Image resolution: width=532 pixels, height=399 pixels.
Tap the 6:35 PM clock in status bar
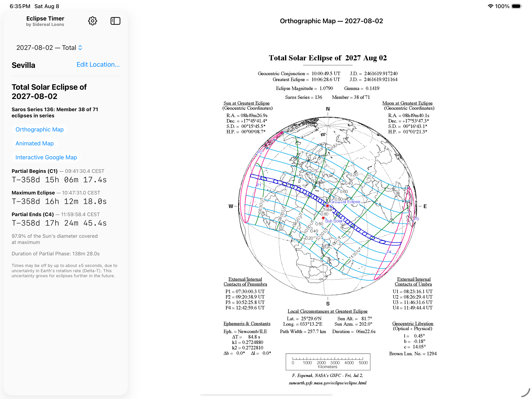point(20,6)
